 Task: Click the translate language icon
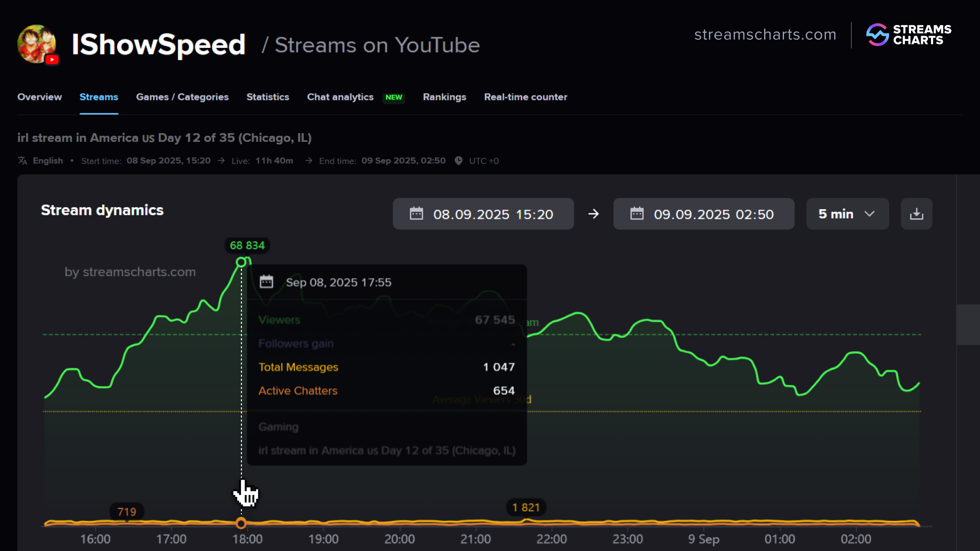tap(22, 161)
